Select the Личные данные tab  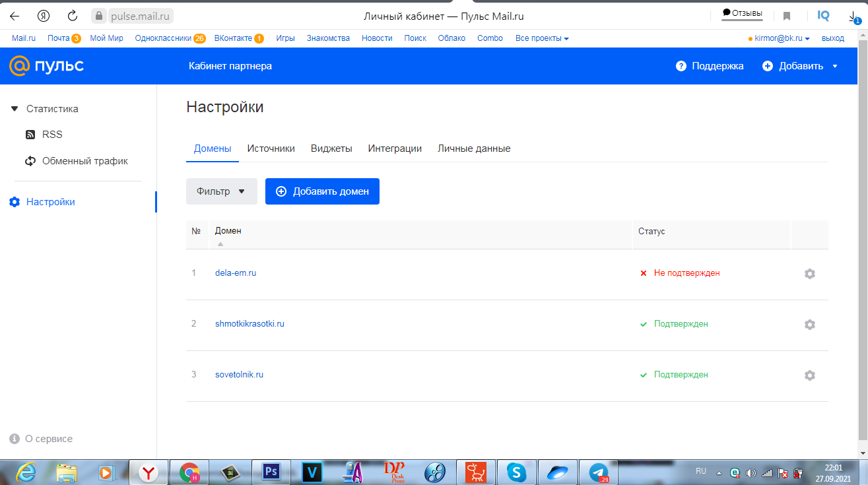click(474, 148)
